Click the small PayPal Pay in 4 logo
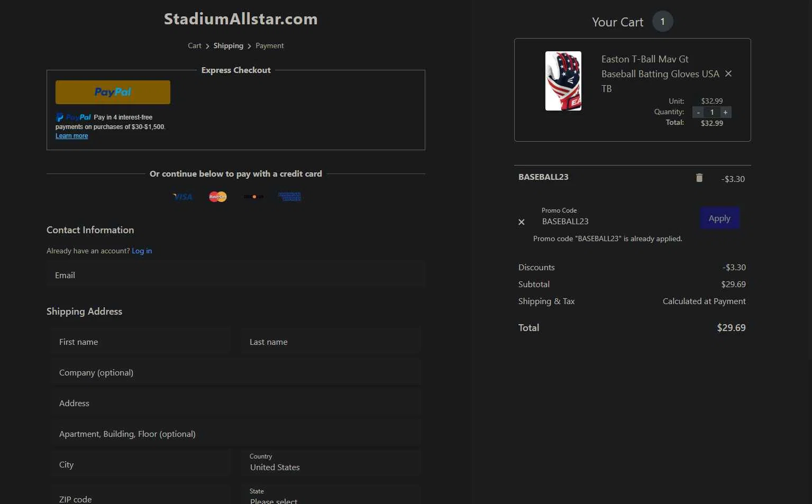812x504 pixels. pyautogui.click(x=74, y=117)
